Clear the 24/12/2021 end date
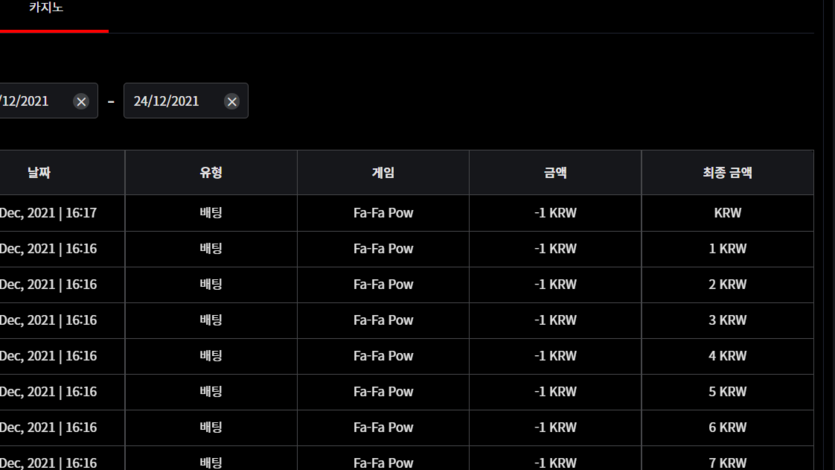This screenshot has width=835, height=470. coord(232,101)
